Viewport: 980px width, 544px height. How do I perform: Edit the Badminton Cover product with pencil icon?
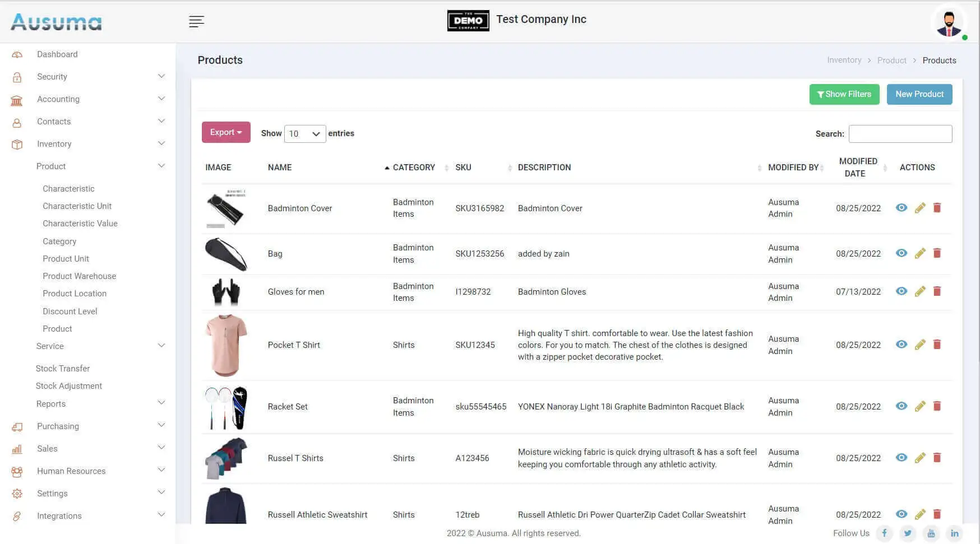point(920,208)
